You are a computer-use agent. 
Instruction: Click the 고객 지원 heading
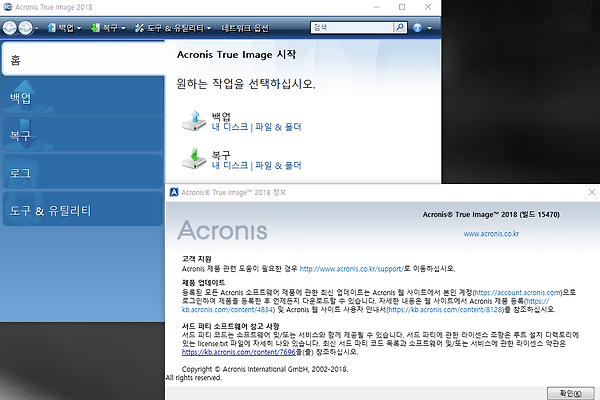(x=197, y=259)
